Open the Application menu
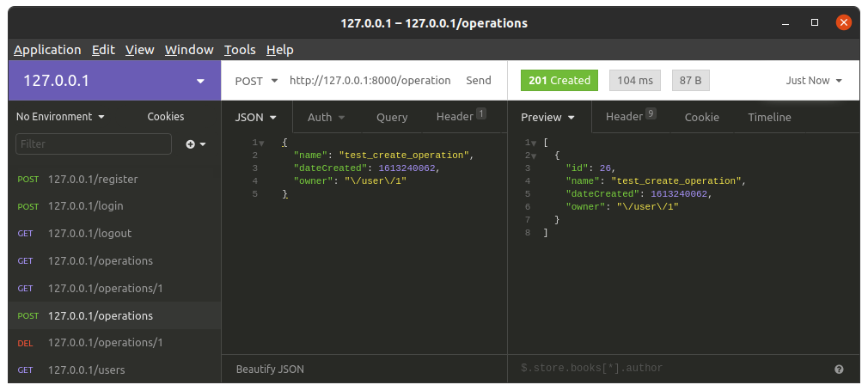The width and height of the screenshot is (868, 391). [47, 50]
